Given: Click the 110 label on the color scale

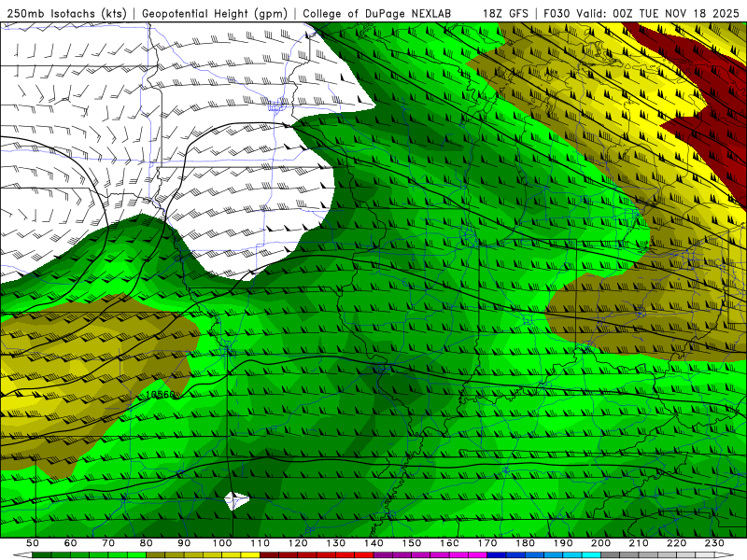Looking at the screenshot, I should tap(261, 543).
